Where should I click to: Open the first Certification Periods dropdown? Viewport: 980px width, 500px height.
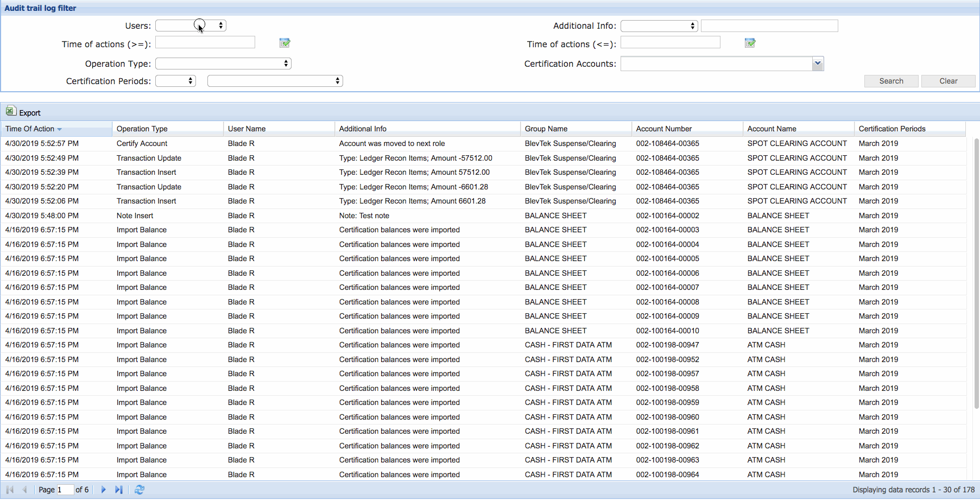175,81
